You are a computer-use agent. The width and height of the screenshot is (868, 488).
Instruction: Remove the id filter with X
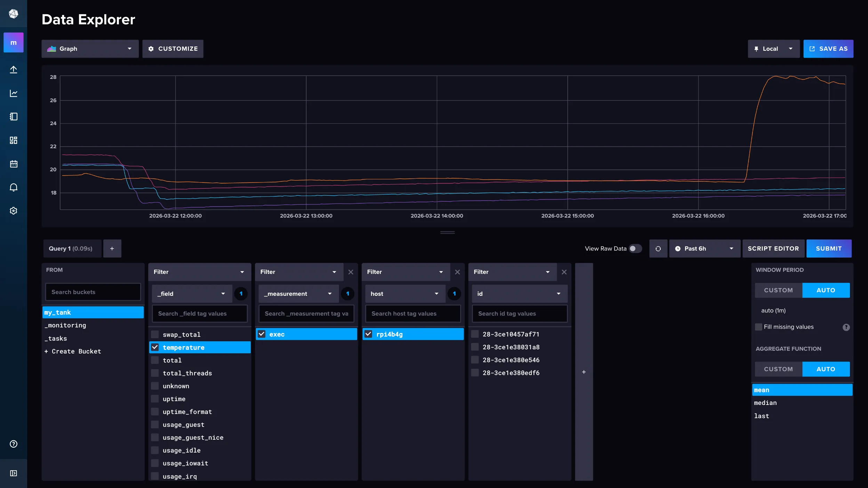click(x=564, y=272)
